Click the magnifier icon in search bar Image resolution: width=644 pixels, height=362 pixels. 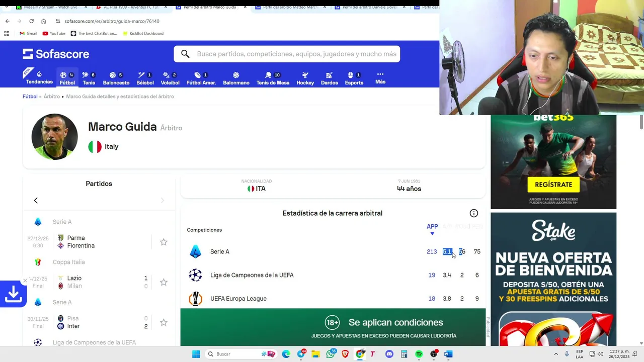pyautogui.click(x=185, y=54)
